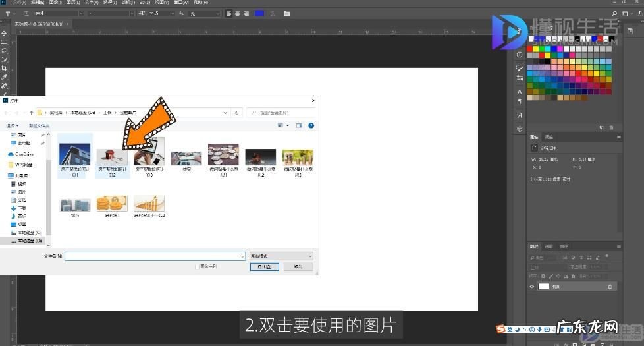This screenshot has height=346, width=644.
Task: Select the Crop tool
Action: click(4, 69)
